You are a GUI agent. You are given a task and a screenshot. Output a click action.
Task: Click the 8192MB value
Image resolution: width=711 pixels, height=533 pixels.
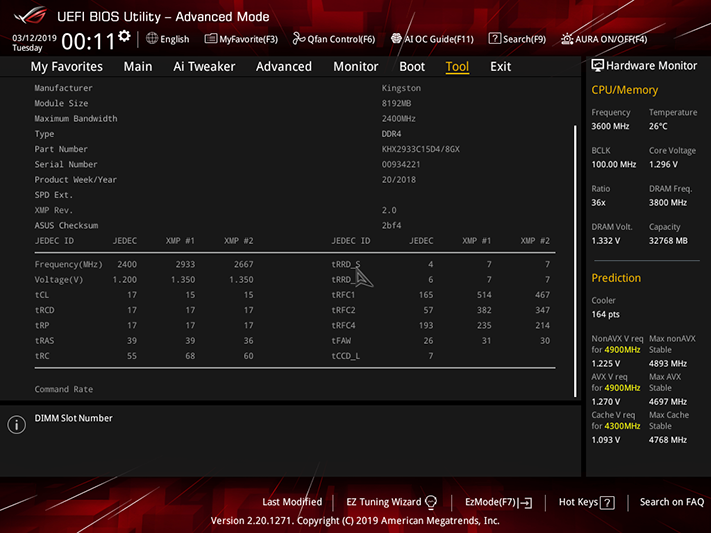[x=396, y=103]
